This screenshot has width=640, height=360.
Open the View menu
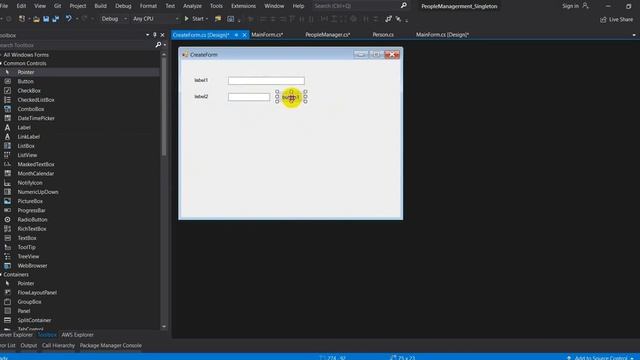pyautogui.click(x=40, y=6)
